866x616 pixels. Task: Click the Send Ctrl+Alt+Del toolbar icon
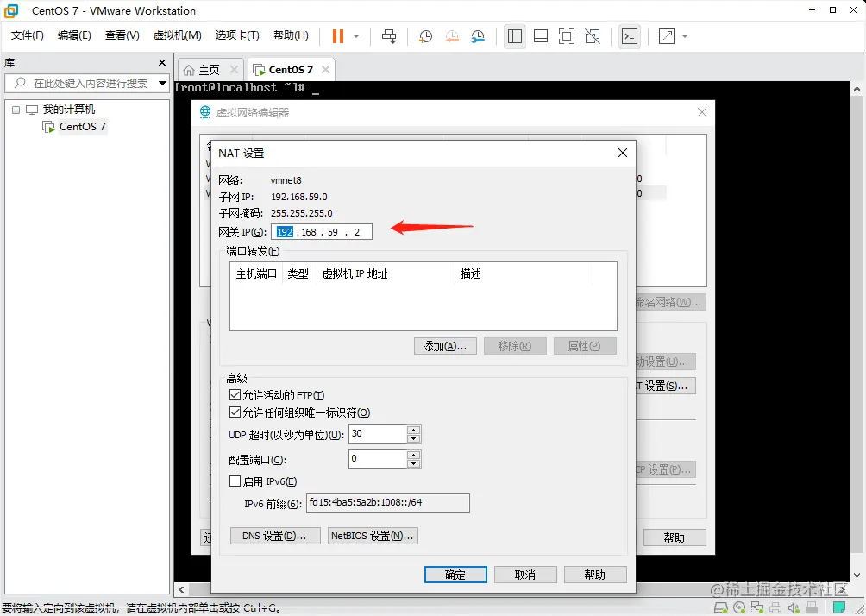(389, 36)
